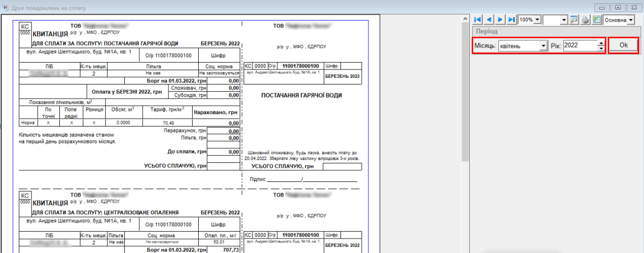
Task: Decrease the year with the down arrow
Action: 601,49
